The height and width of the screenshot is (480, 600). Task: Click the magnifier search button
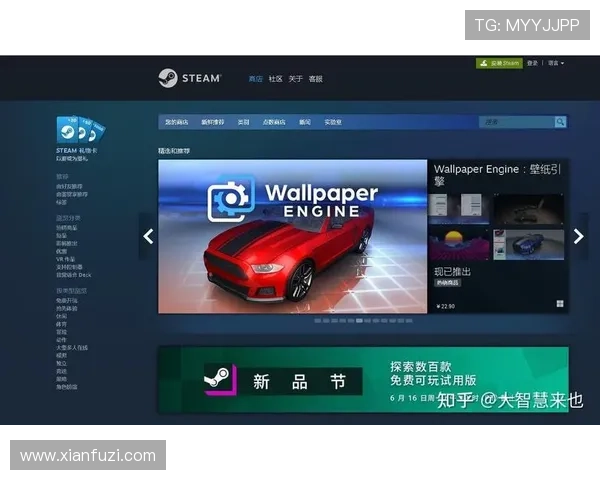point(560,122)
